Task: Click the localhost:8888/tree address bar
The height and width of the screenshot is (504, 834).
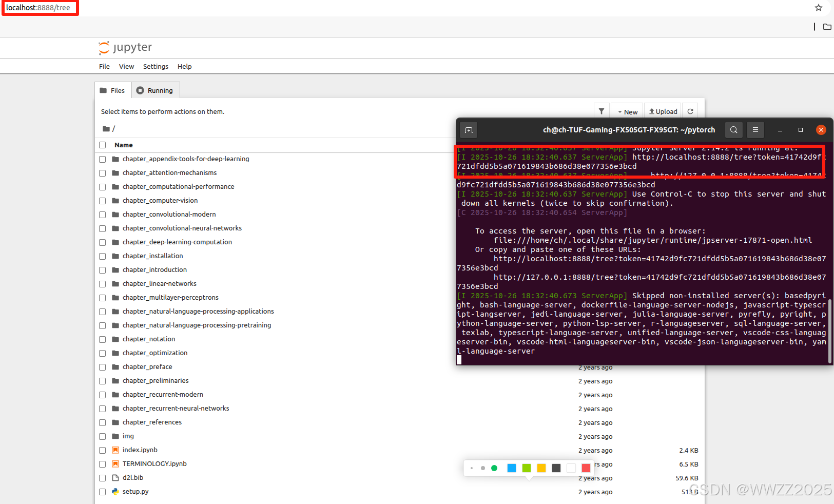Action: 38,8
